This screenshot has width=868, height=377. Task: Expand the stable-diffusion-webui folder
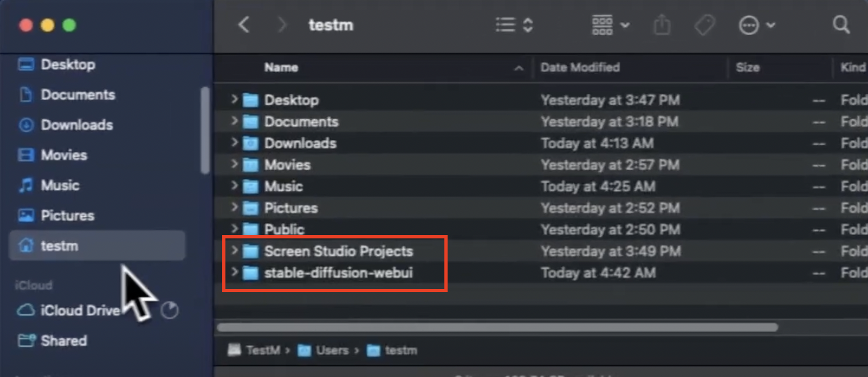point(234,273)
